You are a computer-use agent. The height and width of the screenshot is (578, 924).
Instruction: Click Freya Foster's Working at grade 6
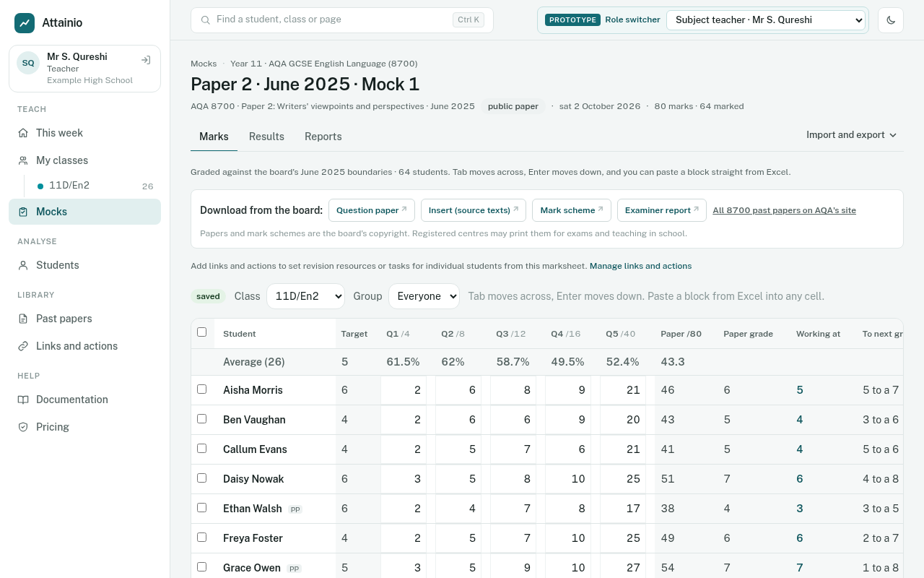[x=800, y=538]
